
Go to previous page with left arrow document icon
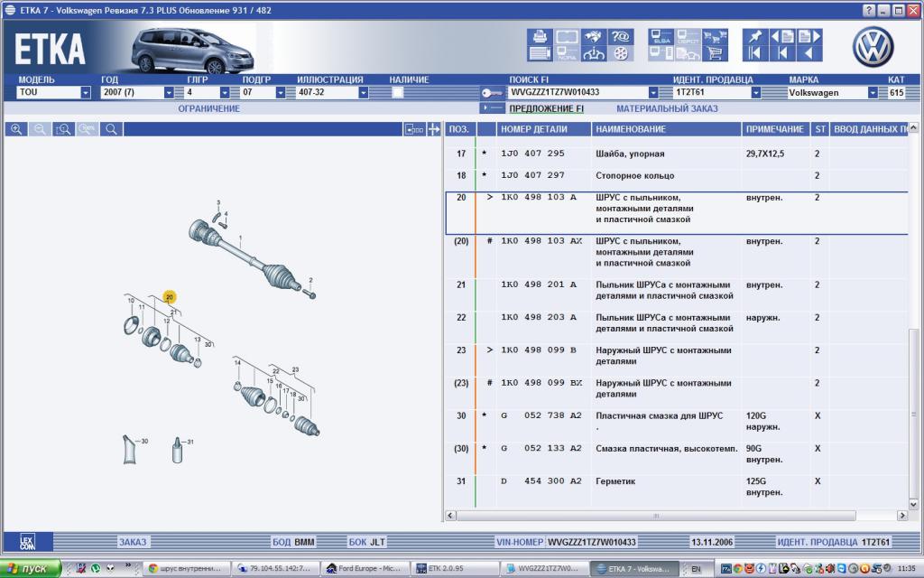coord(782,36)
